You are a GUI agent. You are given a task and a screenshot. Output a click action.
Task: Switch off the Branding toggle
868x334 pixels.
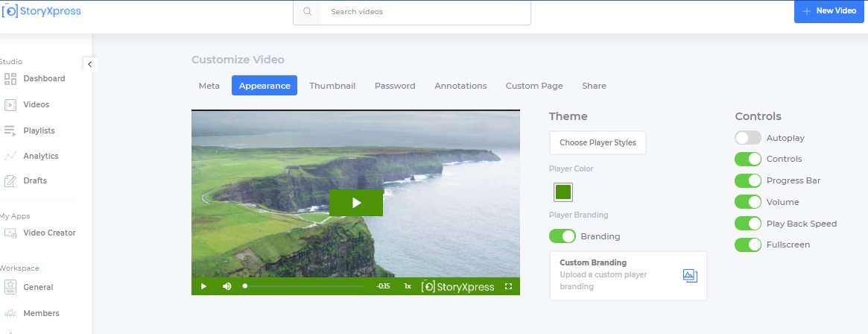point(563,236)
